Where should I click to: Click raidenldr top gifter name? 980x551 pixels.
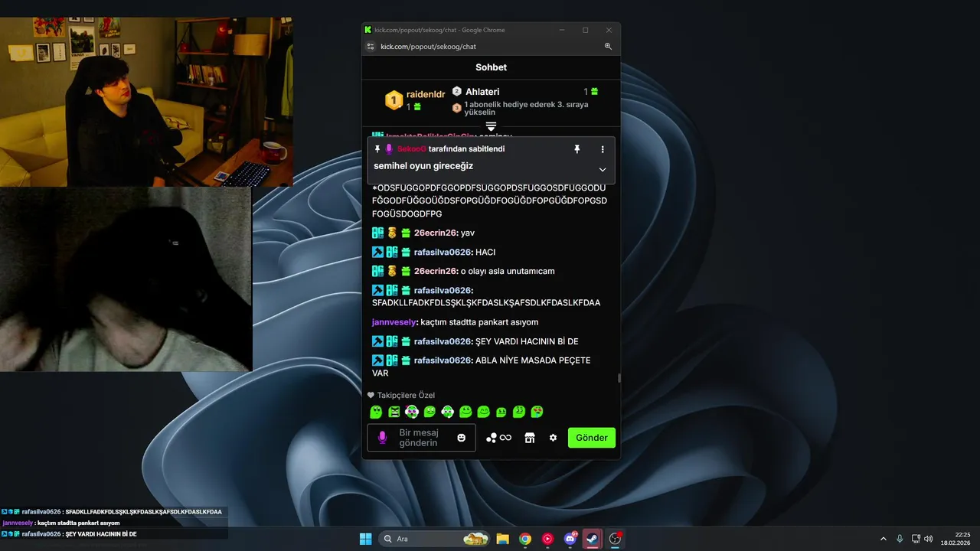click(426, 94)
